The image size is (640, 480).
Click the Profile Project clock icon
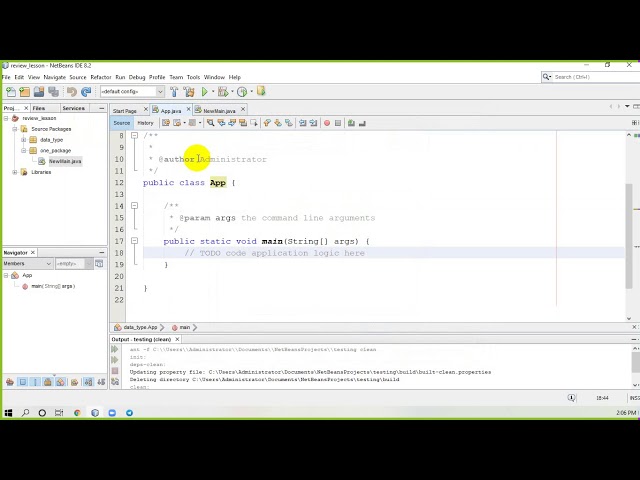click(242, 92)
